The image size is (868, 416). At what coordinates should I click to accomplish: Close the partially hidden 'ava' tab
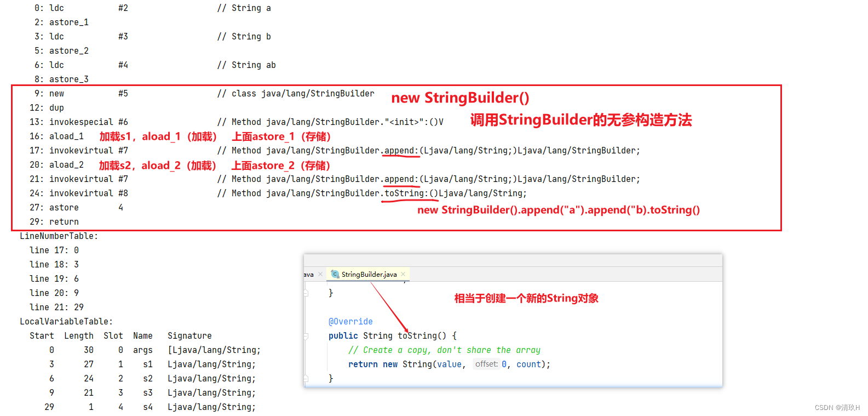320,275
